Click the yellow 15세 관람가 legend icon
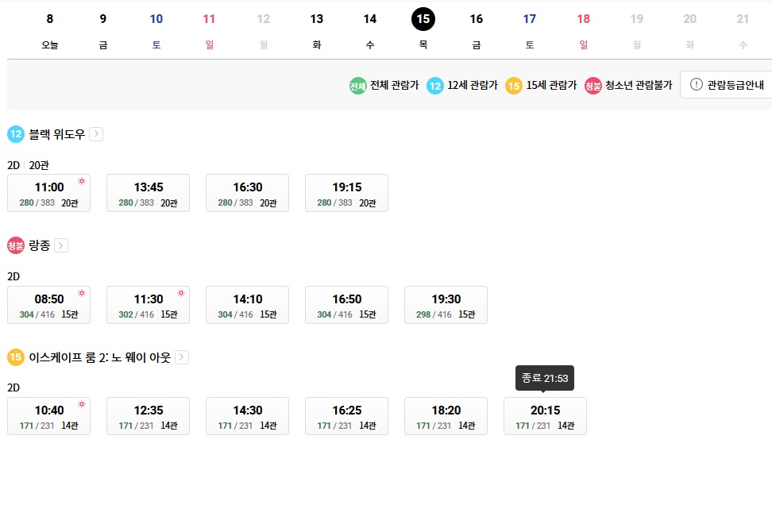This screenshot has height=532, width=772. point(514,86)
